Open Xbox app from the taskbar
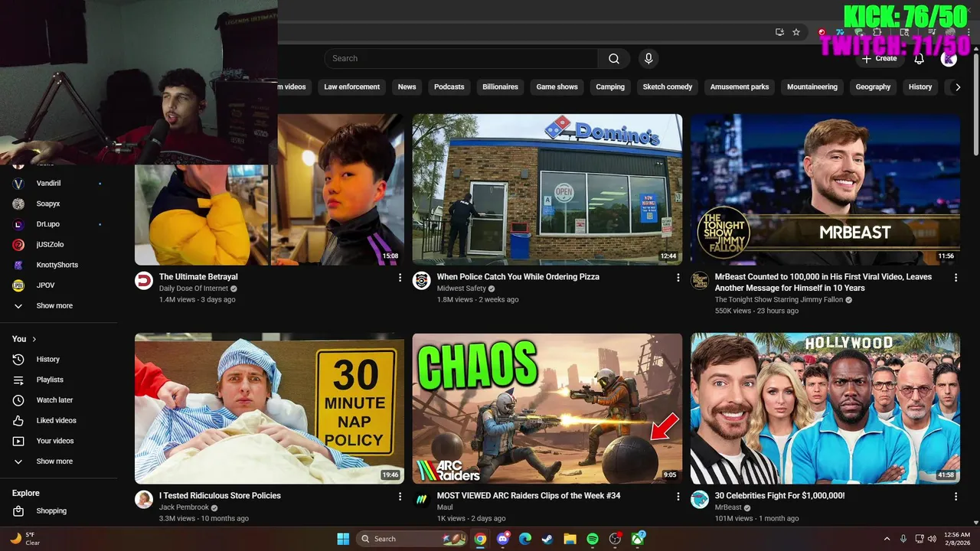 click(638, 539)
